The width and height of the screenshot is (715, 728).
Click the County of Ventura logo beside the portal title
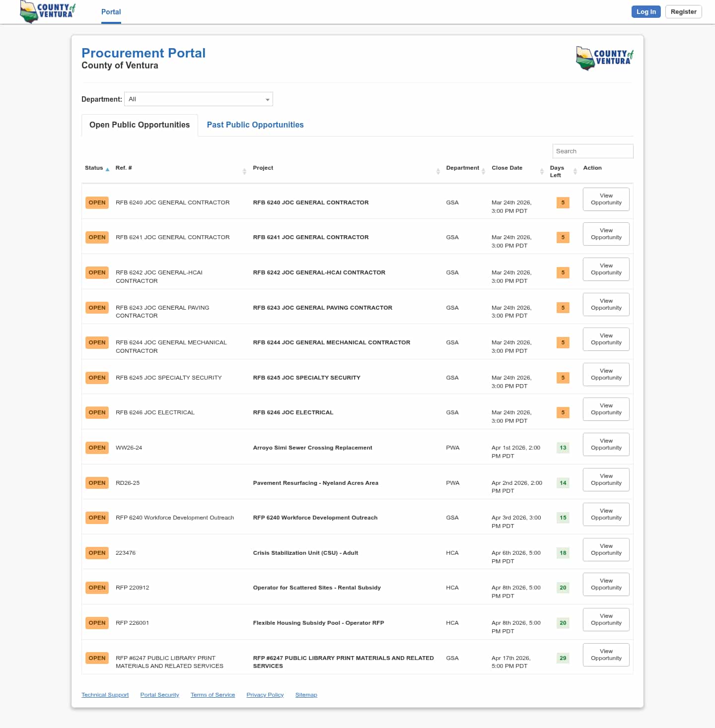pos(605,58)
